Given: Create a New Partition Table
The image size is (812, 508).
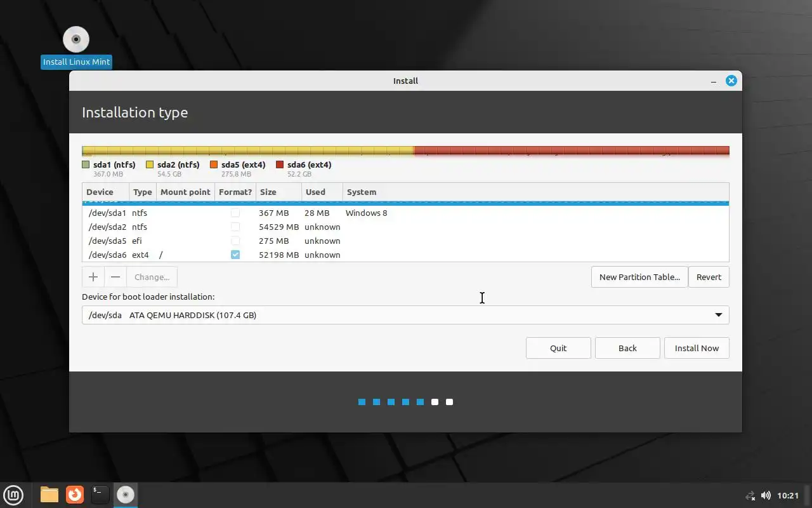Looking at the screenshot, I should pos(639,277).
